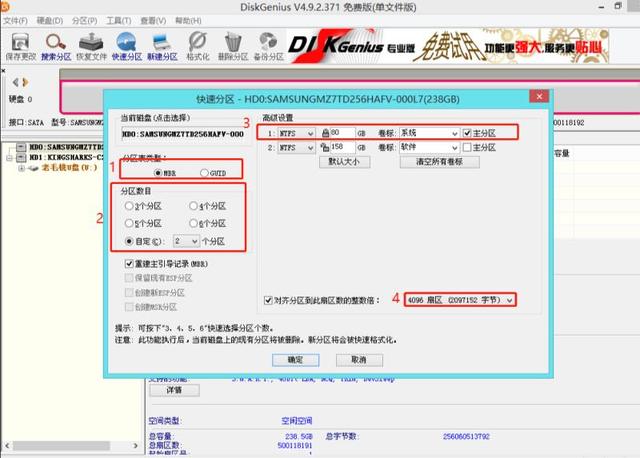Image resolution: width=640 pixels, height=458 pixels.
Task: Click the partition 2 size field showing 158
Action: (x=342, y=147)
